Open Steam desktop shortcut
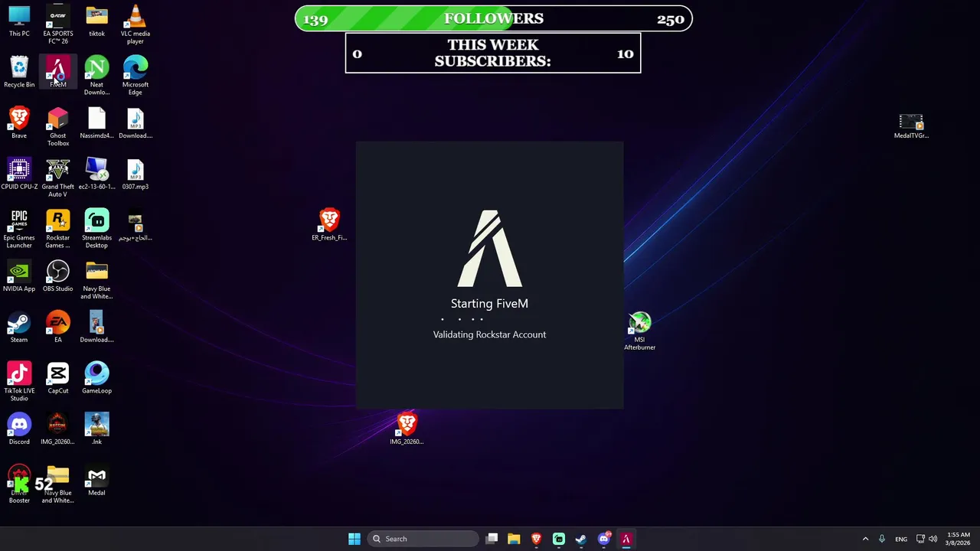This screenshot has height=551, width=980. (x=19, y=327)
